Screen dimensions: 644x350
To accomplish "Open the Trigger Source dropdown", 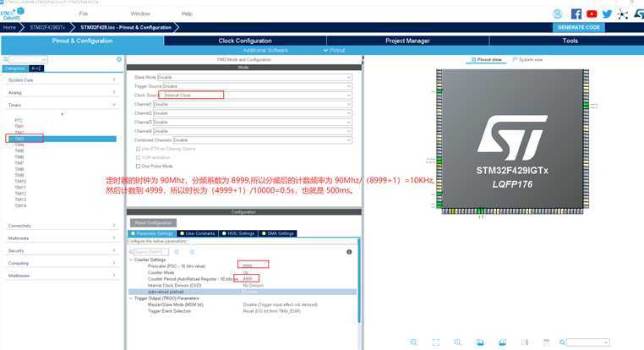I will pos(257,86).
